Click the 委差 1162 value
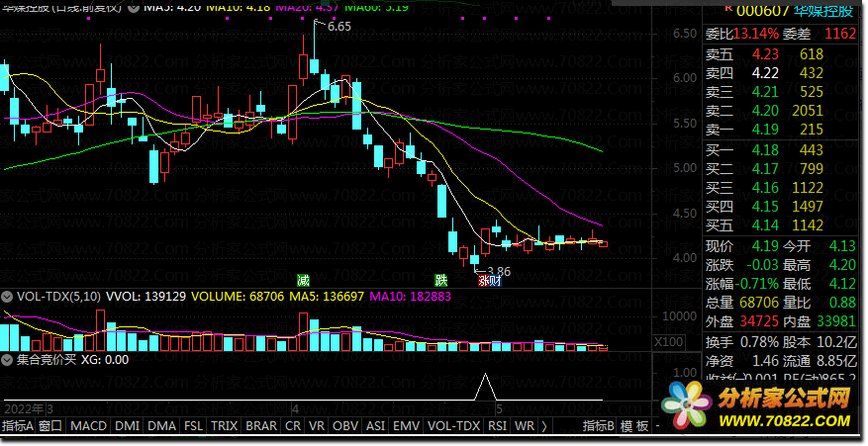Screen dimensions: 868x446 840,34
